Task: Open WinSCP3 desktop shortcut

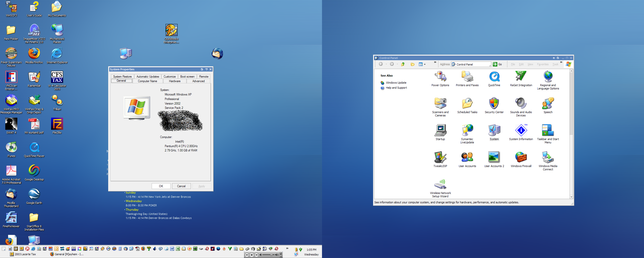Action: coord(11,9)
